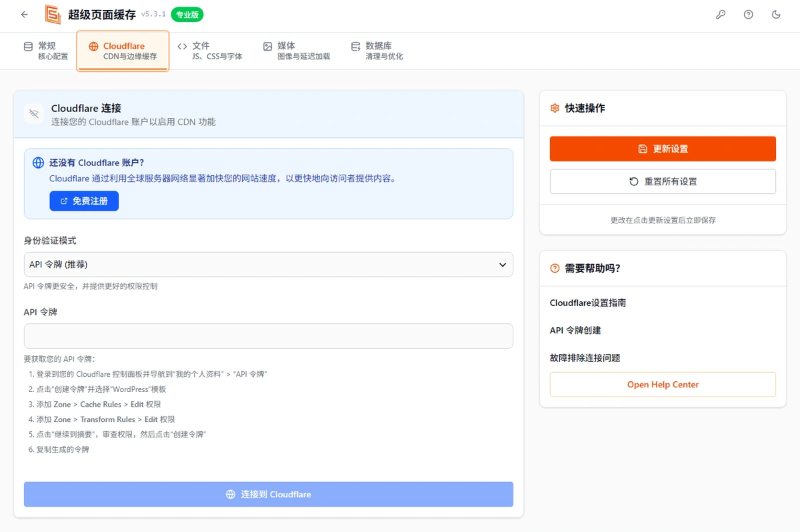This screenshot has width=800, height=532.
Task: Click the 超级页面缓存 title text
Action: coord(102,14)
